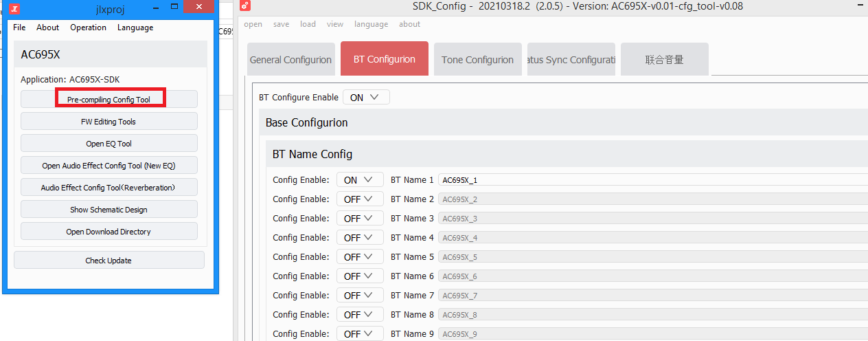Screen dimensions: 868x341
Task: Click the jlxproj app icon in title bar
Action: 14,8
